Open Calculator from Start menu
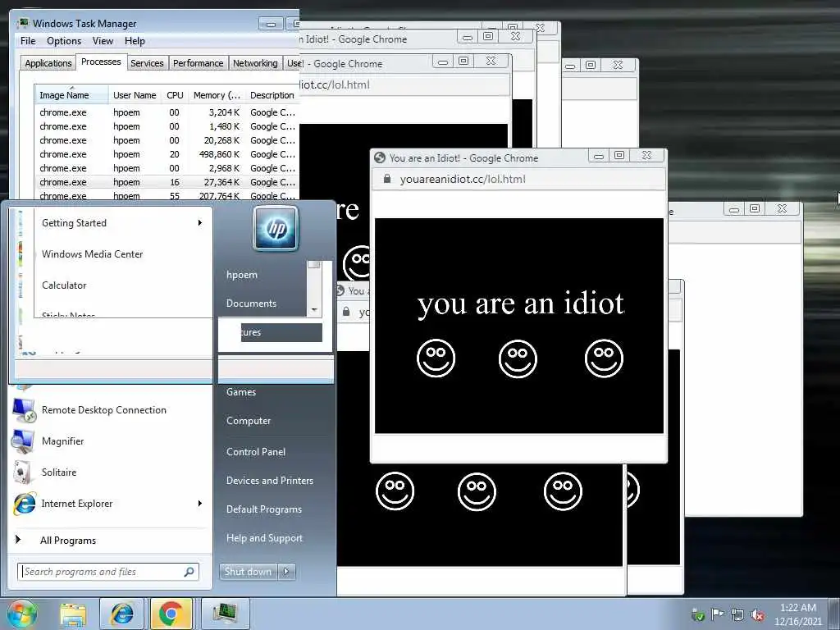Screen dimensions: 840x630 [x=64, y=285]
